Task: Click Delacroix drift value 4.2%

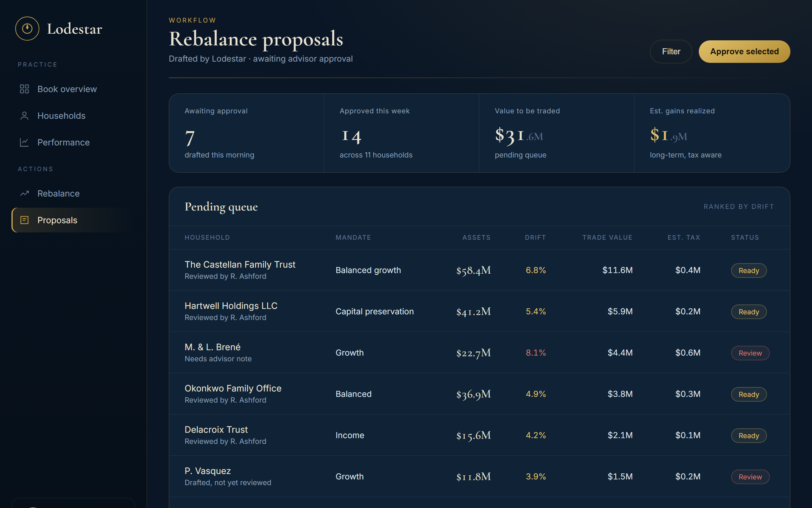Action: (x=536, y=435)
